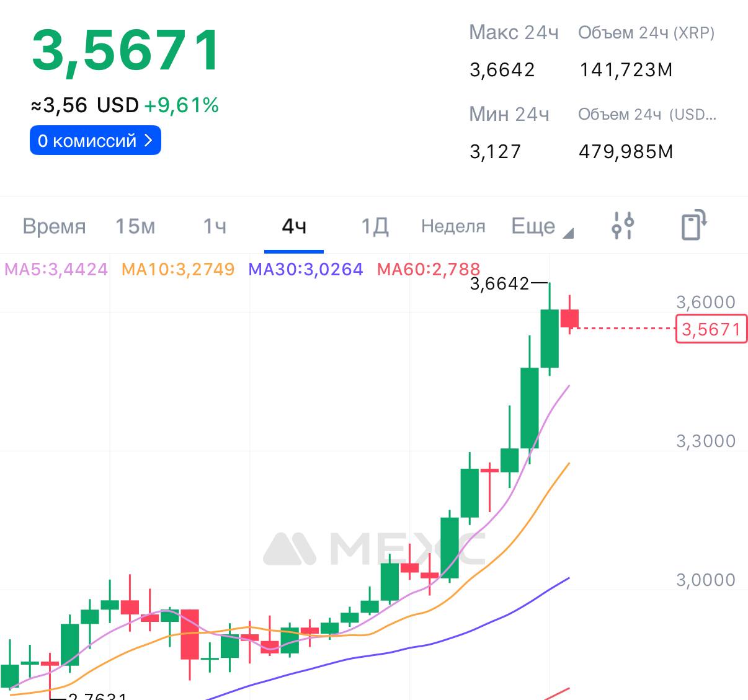748x700 pixels.
Task: Tap the Макс 24ч label
Action: coord(514,32)
